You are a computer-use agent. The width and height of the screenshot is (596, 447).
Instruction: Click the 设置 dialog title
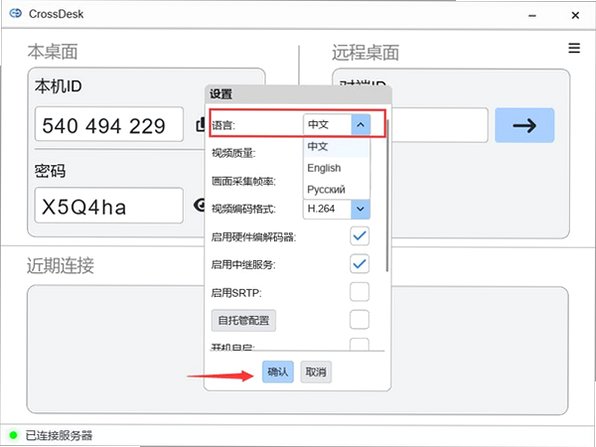pyautogui.click(x=221, y=94)
